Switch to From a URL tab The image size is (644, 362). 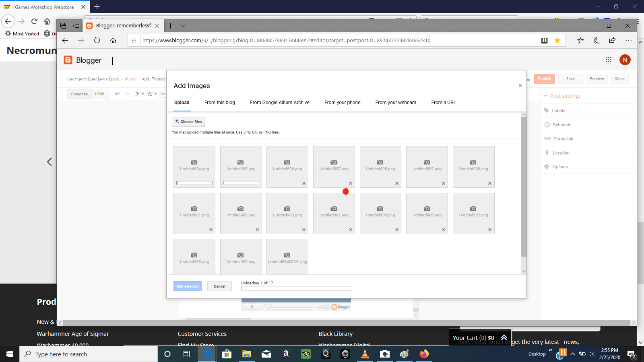tap(444, 103)
